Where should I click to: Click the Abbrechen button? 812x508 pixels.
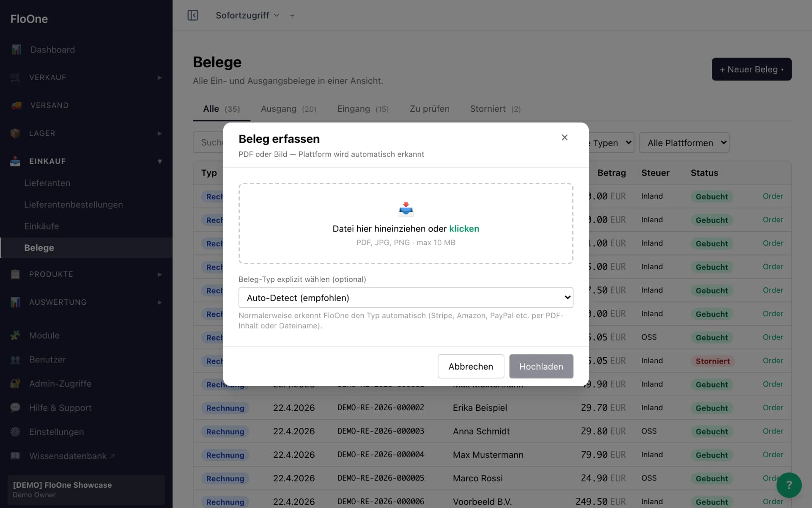pyautogui.click(x=471, y=366)
